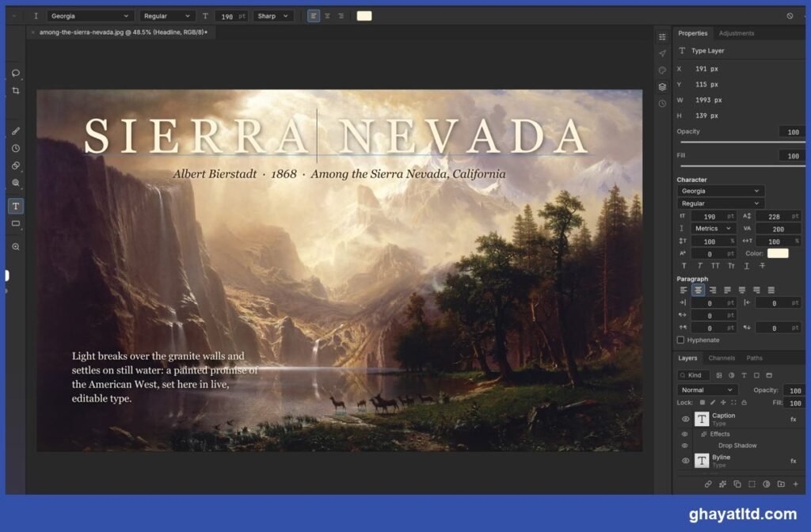Click Color swatch in Character panel

(x=778, y=253)
